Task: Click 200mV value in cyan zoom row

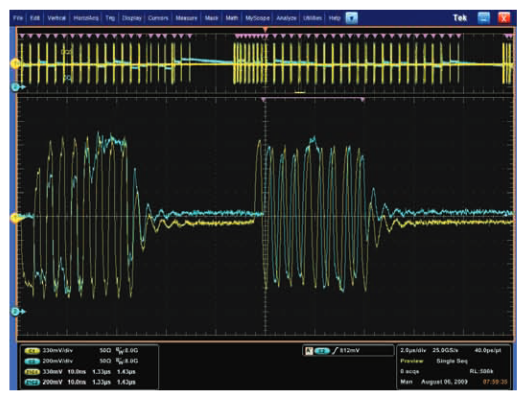Action: [52, 383]
